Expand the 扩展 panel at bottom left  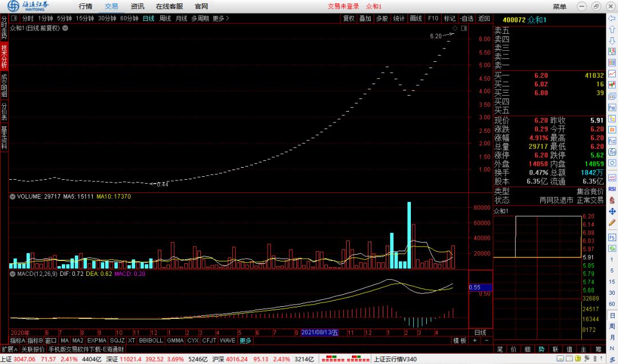tap(10, 350)
